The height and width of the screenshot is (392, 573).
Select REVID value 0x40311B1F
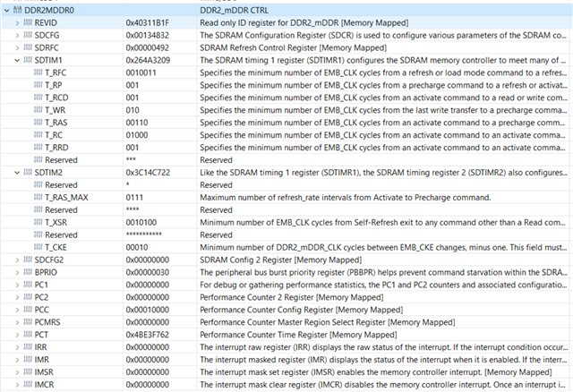tap(147, 23)
